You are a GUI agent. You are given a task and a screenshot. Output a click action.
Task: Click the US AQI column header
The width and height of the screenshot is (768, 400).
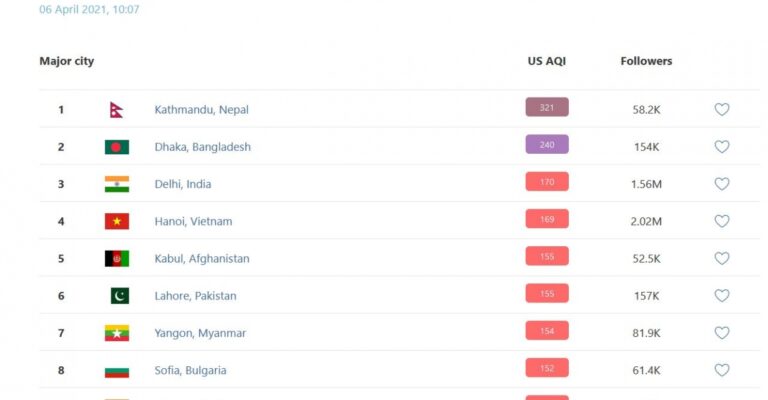point(547,61)
